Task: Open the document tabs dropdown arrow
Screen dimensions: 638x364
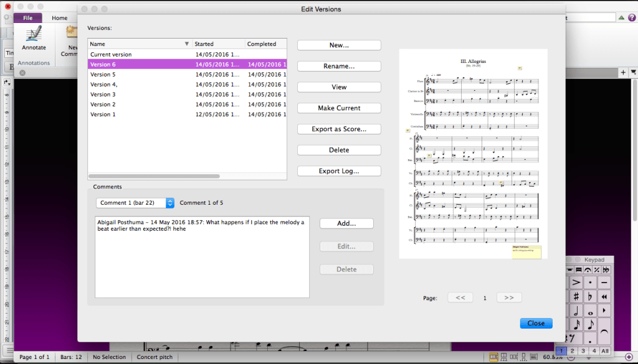Action: (634, 72)
